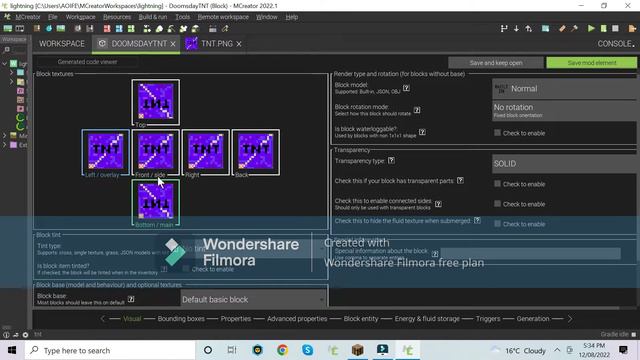The image size is (640, 360).
Task: Enable hide fluid texture when submerged checkbox
Action: point(497,224)
